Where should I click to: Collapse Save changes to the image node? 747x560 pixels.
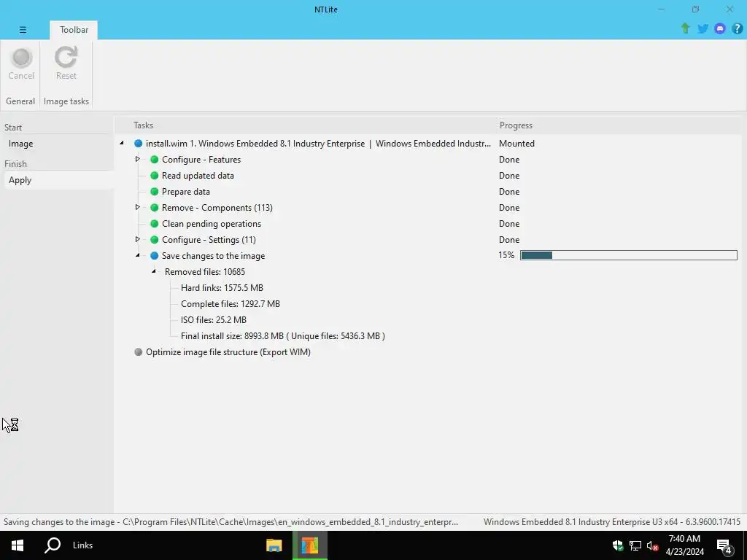click(x=138, y=255)
